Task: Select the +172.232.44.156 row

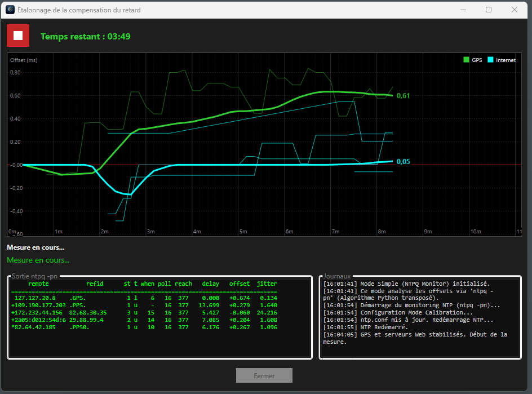Action: 144,313
